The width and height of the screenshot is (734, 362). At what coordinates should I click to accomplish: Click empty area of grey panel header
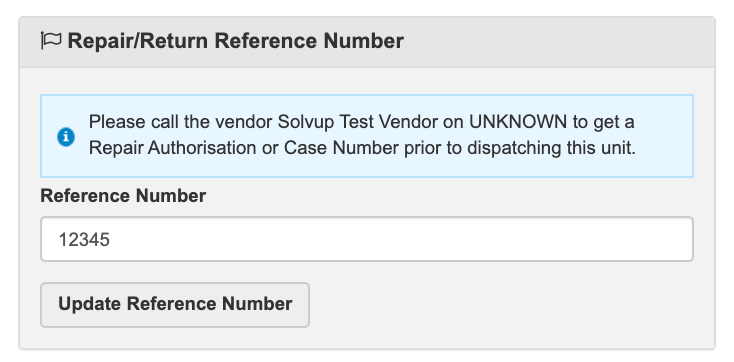pyautogui.click(x=557, y=41)
